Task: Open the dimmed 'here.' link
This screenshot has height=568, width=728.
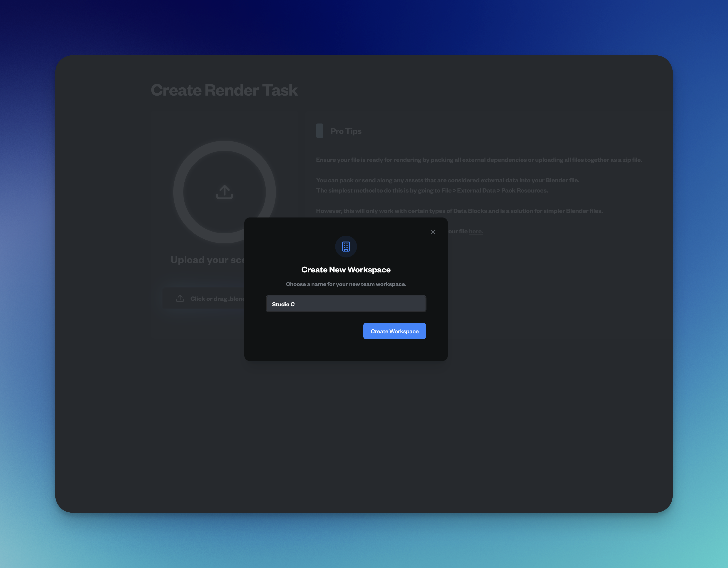Action: tap(476, 231)
